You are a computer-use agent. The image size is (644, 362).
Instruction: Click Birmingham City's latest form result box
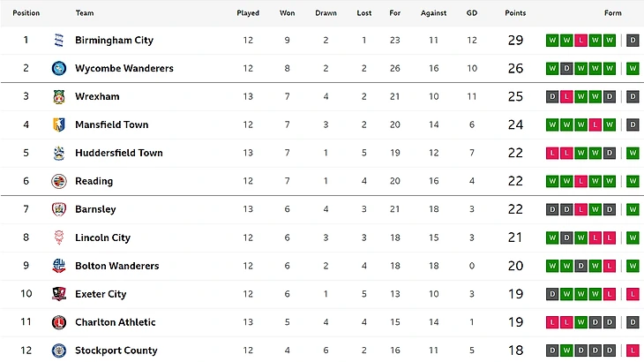(x=633, y=41)
